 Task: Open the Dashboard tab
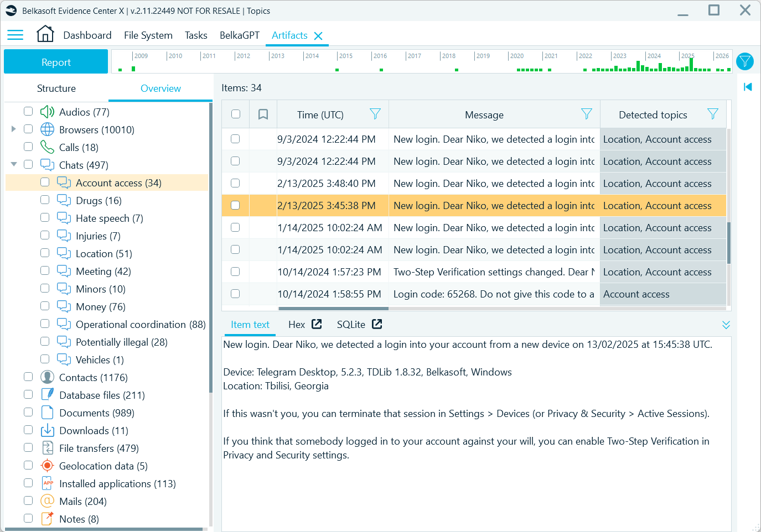pos(87,35)
